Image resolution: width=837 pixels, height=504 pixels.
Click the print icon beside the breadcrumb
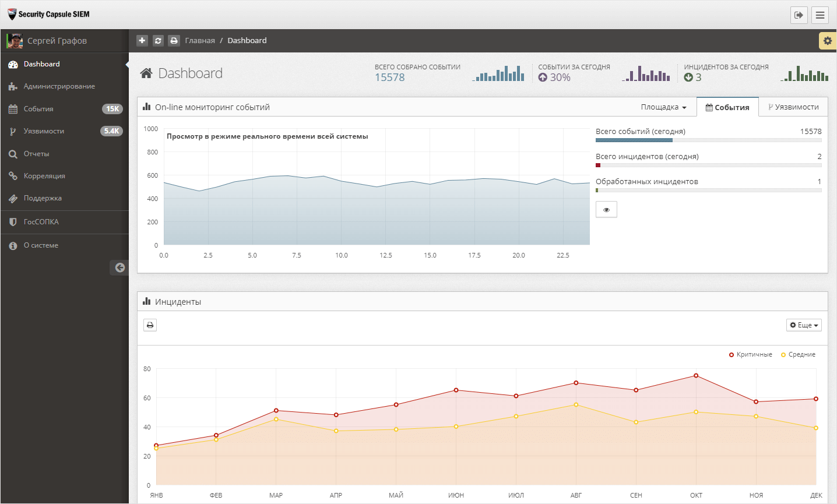tap(174, 40)
